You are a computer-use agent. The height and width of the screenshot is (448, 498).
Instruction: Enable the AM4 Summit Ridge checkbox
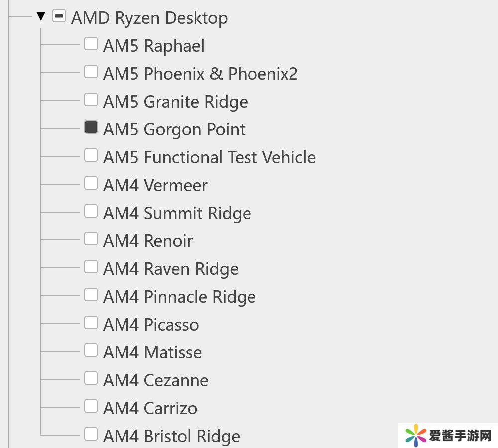91,212
